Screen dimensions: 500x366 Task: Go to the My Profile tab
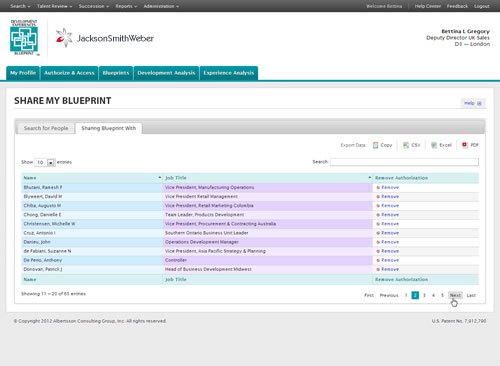pyautogui.click(x=23, y=73)
